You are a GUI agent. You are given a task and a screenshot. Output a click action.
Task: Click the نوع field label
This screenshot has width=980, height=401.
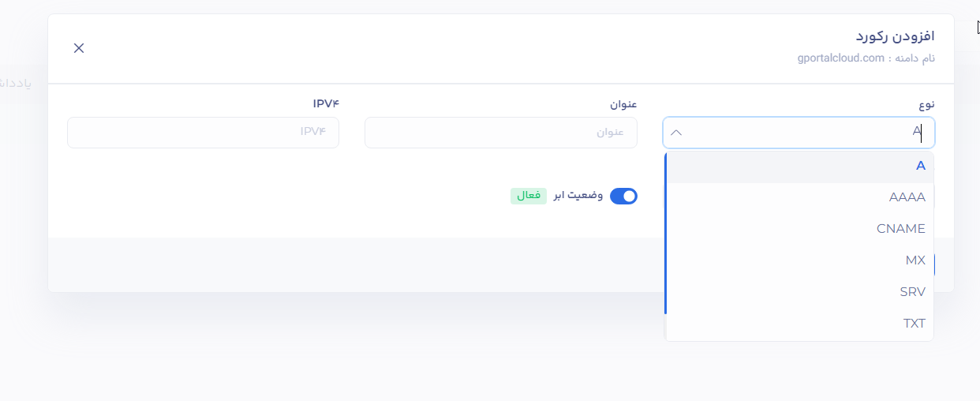[927, 104]
